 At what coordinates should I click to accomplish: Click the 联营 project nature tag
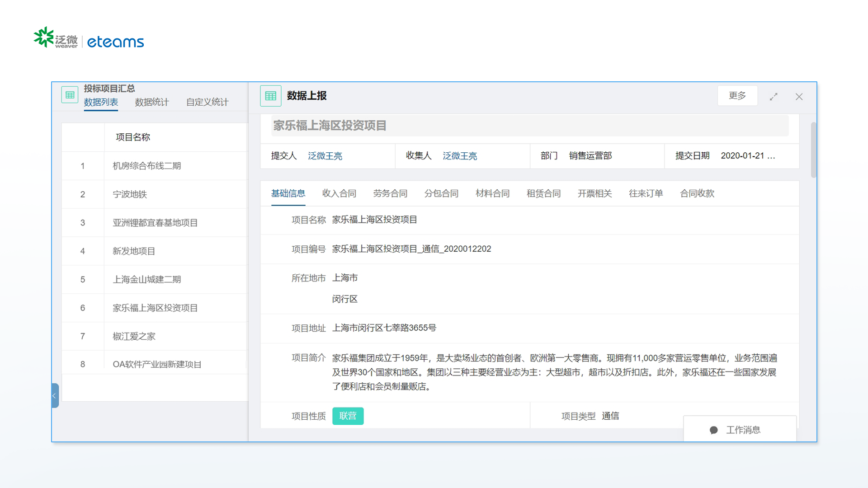(348, 416)
